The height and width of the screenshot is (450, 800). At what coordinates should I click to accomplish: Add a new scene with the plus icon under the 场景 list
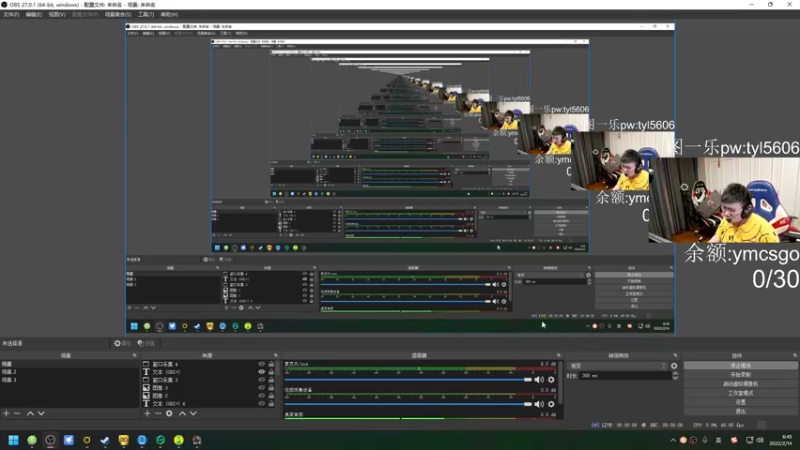click(x=6, y=413)
